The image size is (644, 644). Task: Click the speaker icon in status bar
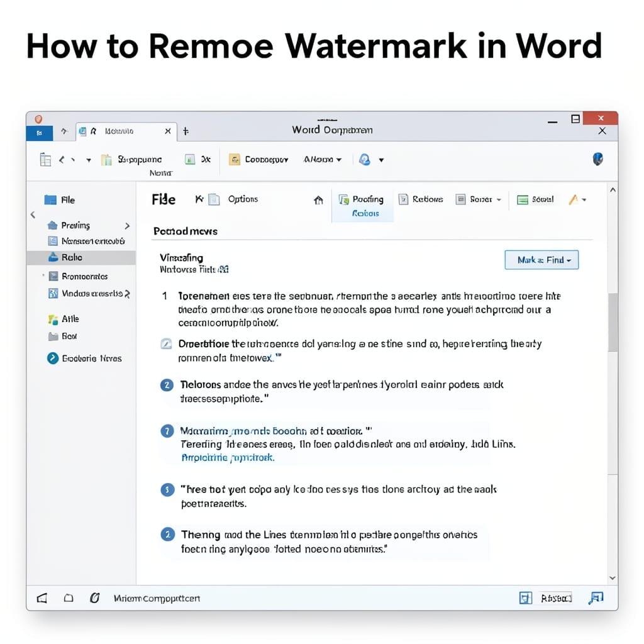pos(42,598)
